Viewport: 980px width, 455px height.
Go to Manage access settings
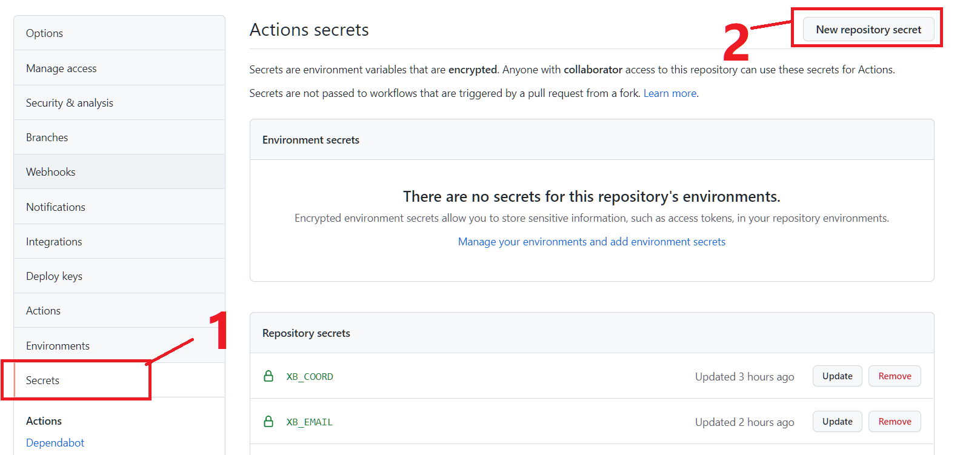pyautogui.click(x=61, y=68)
